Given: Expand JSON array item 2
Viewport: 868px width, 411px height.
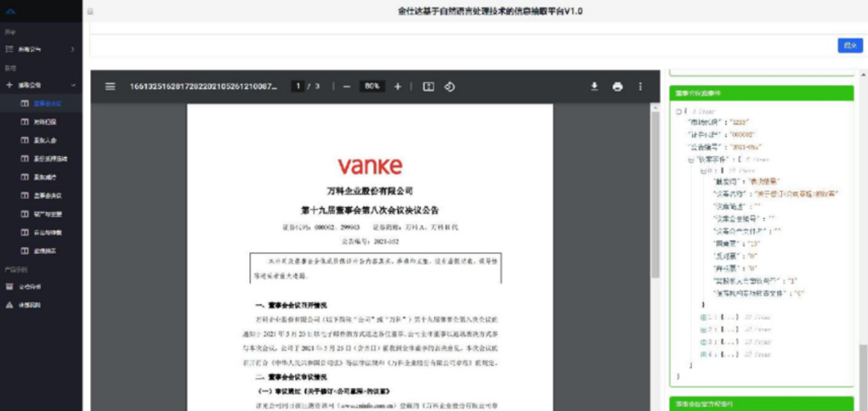Looking at the screenshot, I should click(x=703, y=330).
